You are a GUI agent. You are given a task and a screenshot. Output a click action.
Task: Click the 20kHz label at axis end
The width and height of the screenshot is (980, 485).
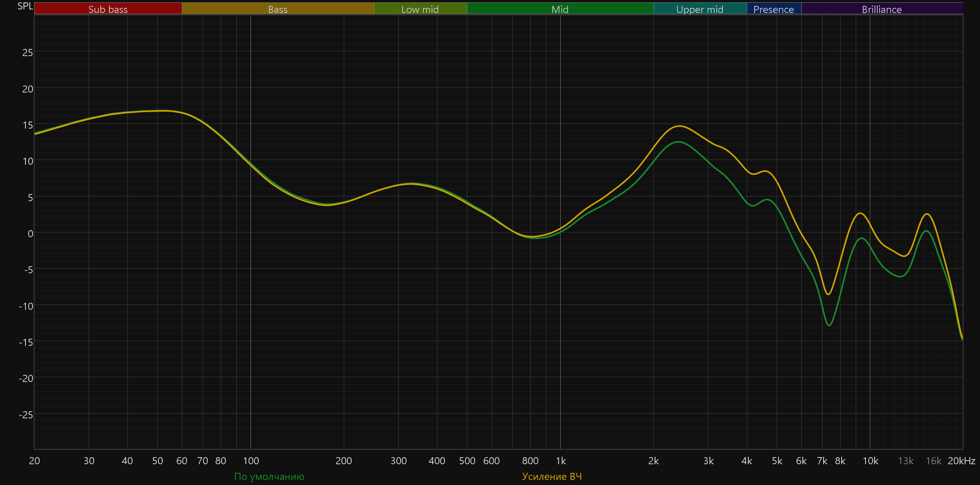click(961, 461)
